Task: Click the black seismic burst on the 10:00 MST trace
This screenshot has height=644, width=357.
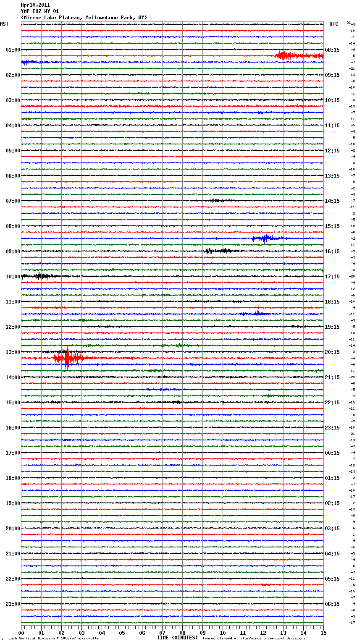Action: [x=40, y=276]
